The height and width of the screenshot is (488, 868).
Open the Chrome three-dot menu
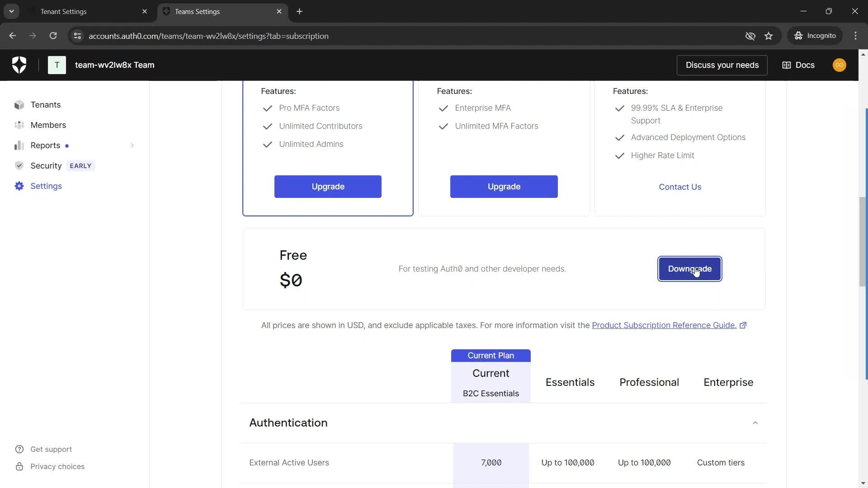pyautogui.click(x=855, y=36)
